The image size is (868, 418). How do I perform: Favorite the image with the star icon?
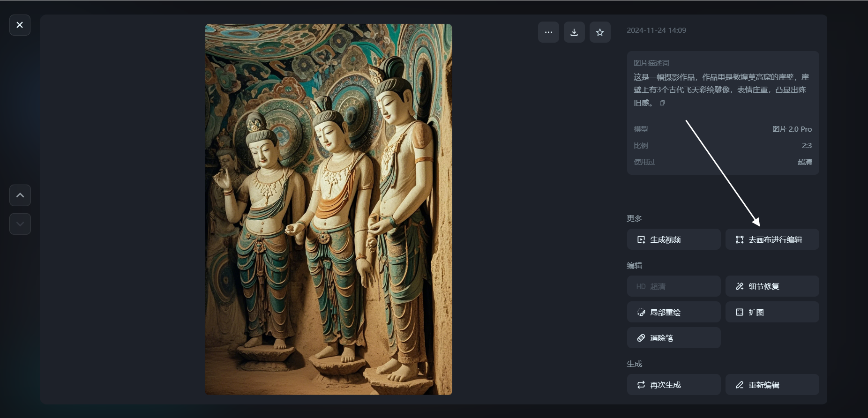[x=600, y=32]
